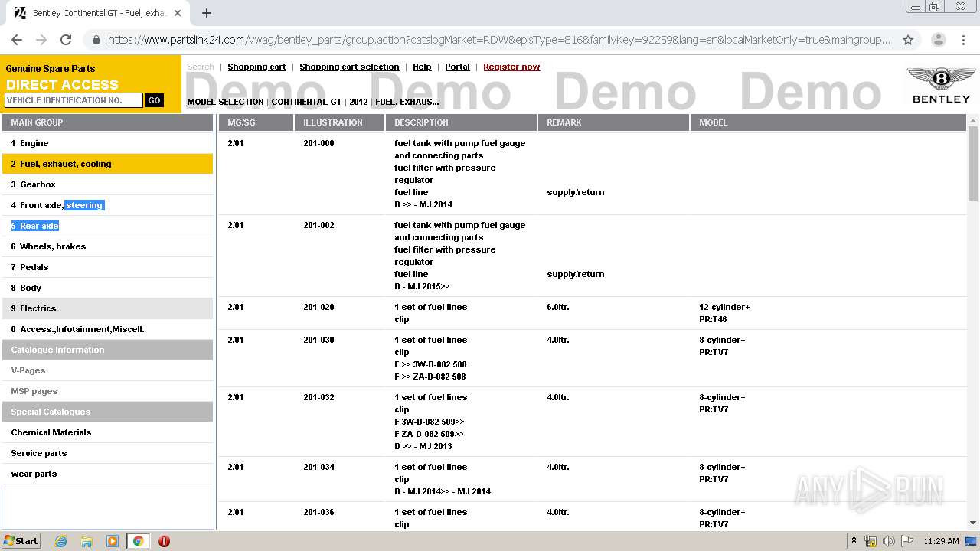The image size is (980, 551).
Task: Launch Internet Explorer from the taskbar
Action: (60, 541)
